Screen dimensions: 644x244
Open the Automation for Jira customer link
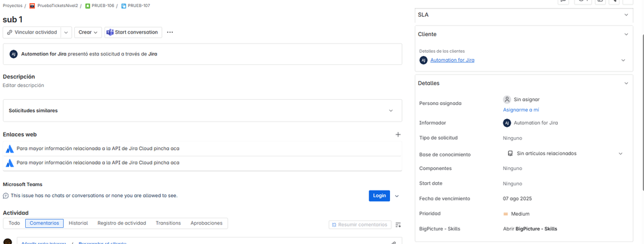click(x=452, y=61)
